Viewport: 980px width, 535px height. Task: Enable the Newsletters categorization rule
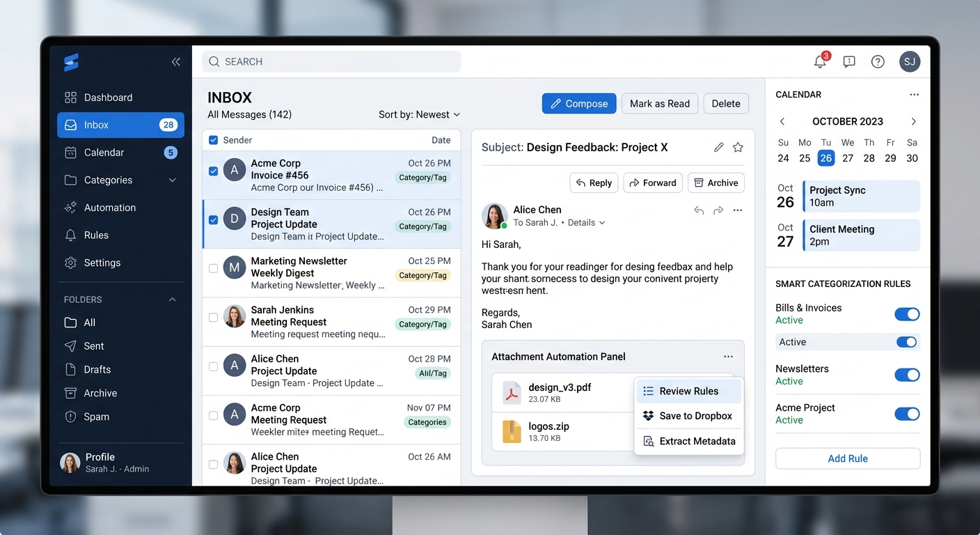point(907,375)
